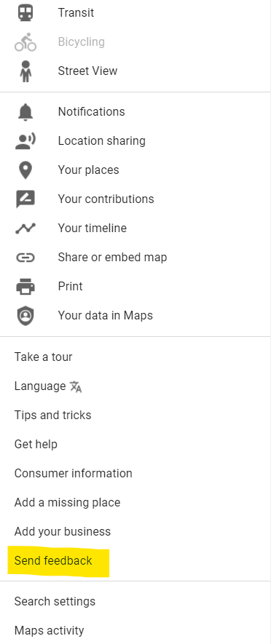Open Your data in Maps
271x644 pixels.
tap(135, 315)
